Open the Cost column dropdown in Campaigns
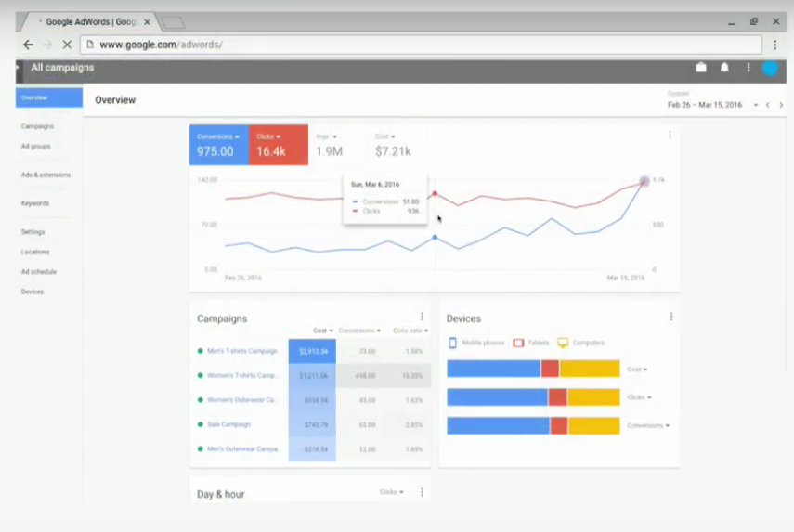The image size is (794, 532). [323, 331]
